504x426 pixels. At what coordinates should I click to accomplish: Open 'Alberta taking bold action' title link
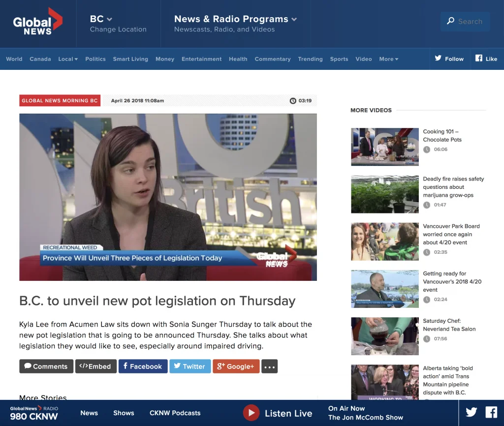(448, 380)
